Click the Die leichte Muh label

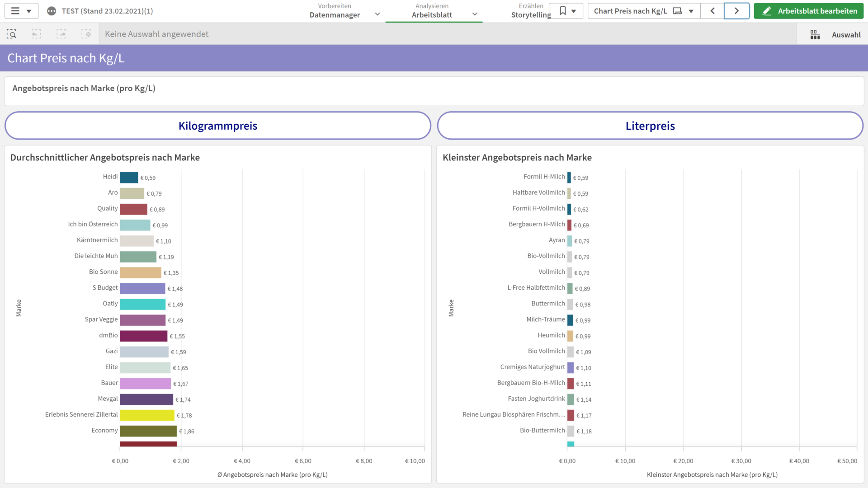click(96, 256)
